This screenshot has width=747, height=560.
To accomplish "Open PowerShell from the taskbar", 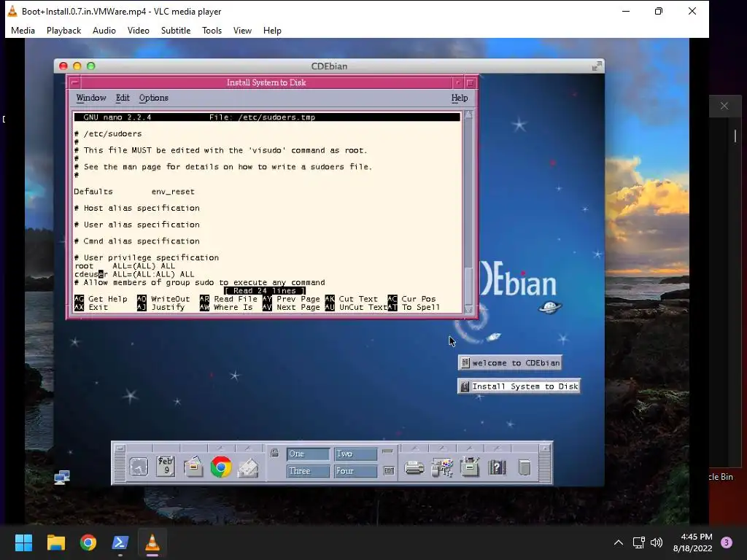I will (x=120, y=542).
